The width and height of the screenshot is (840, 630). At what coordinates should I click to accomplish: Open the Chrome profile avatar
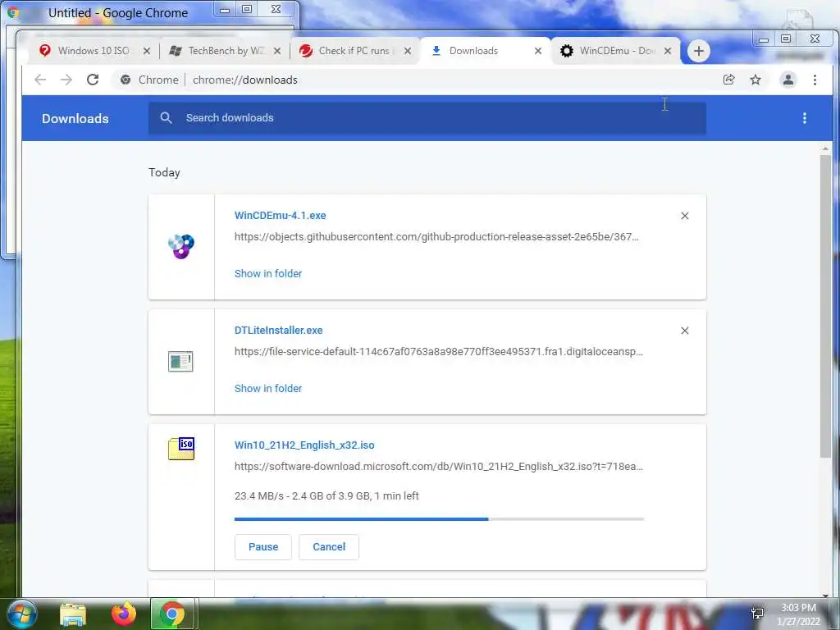click(788, 80)
